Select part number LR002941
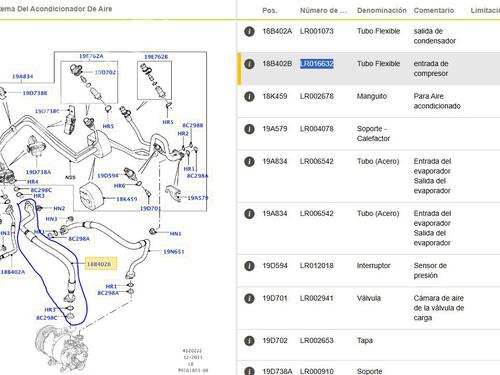500x375 pixels. [317, 298]
